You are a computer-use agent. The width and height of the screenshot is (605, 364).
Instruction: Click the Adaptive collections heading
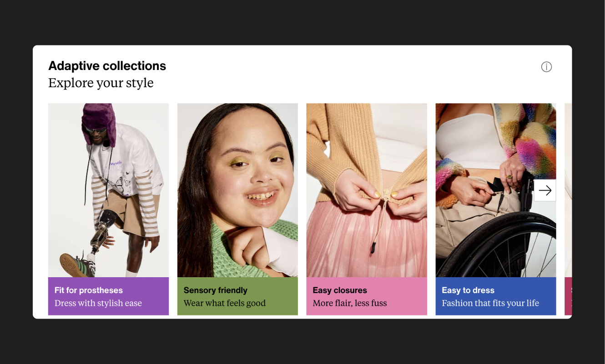pos(107,66)
